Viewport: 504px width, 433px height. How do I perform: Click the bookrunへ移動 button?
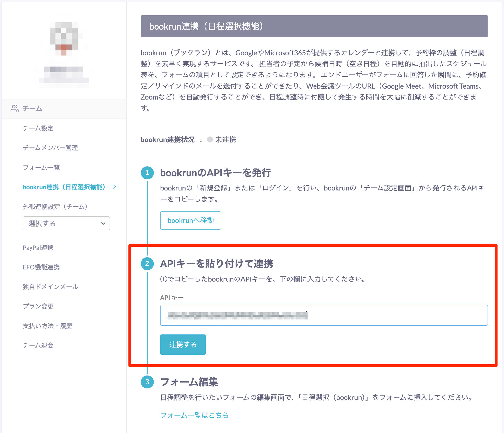coord(190,220)
